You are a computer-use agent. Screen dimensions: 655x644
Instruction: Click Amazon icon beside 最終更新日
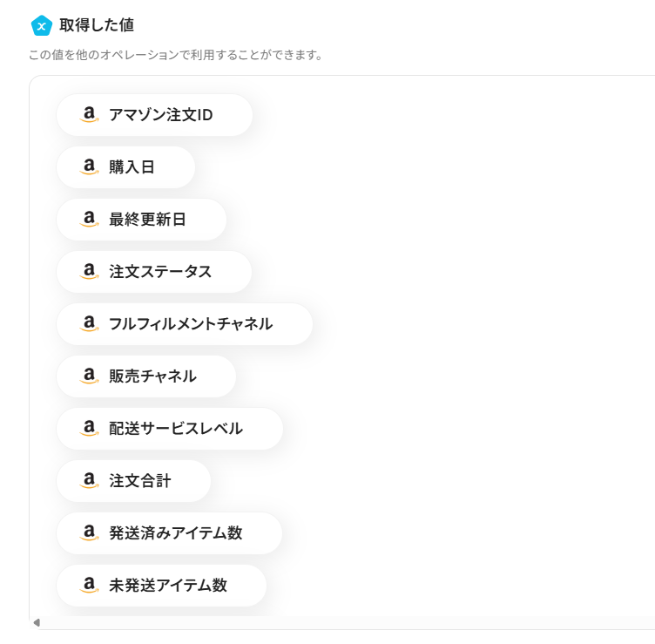click(89, 220)
